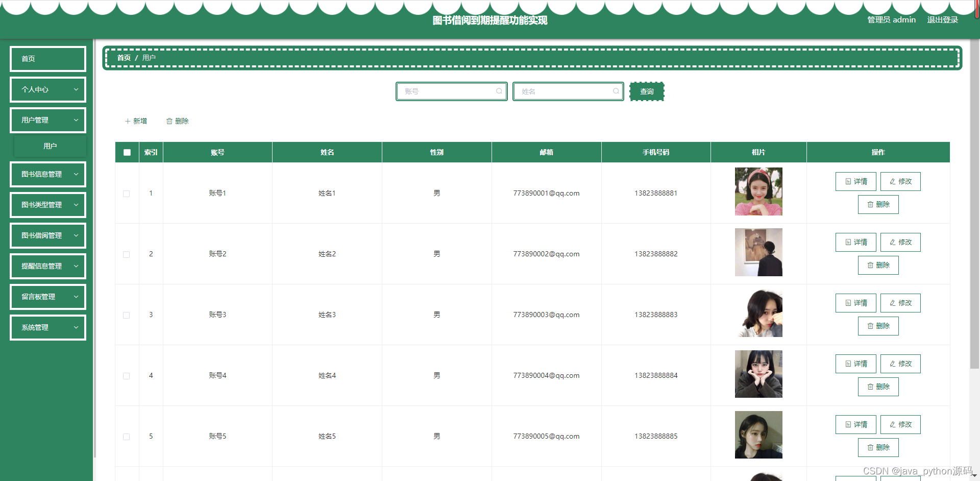Viewport: 980px width, 481px height.
Task: Click the 姓名4 cell
Action: pos(327,375)
